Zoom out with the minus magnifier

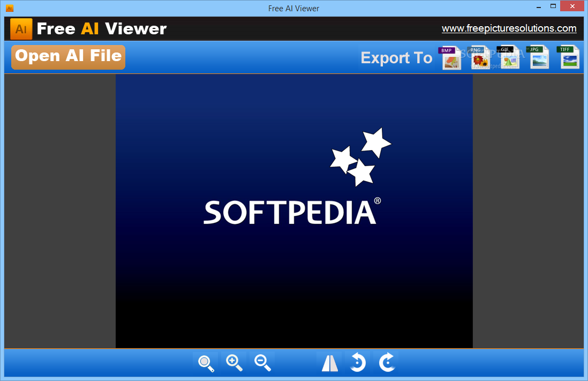point(262,363)
